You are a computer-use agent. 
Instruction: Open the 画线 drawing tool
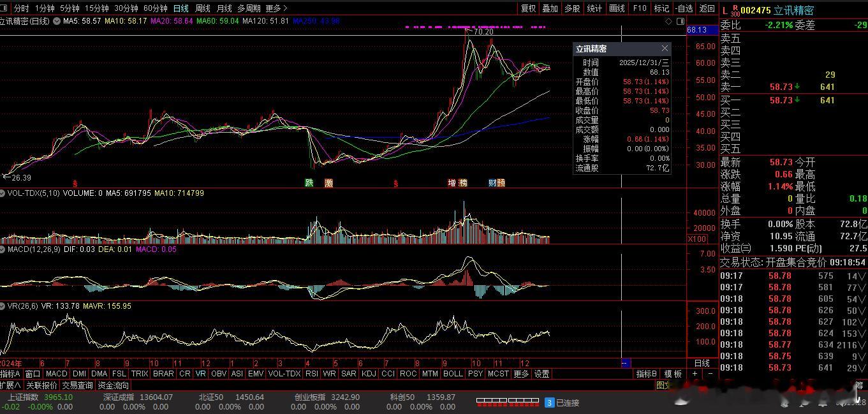617,8
